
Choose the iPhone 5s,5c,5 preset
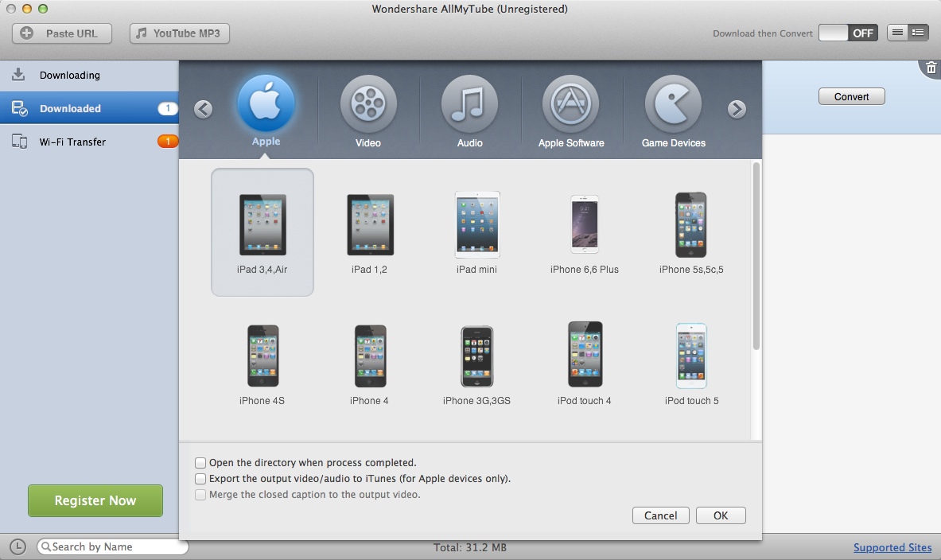click(x=691, y=232)
